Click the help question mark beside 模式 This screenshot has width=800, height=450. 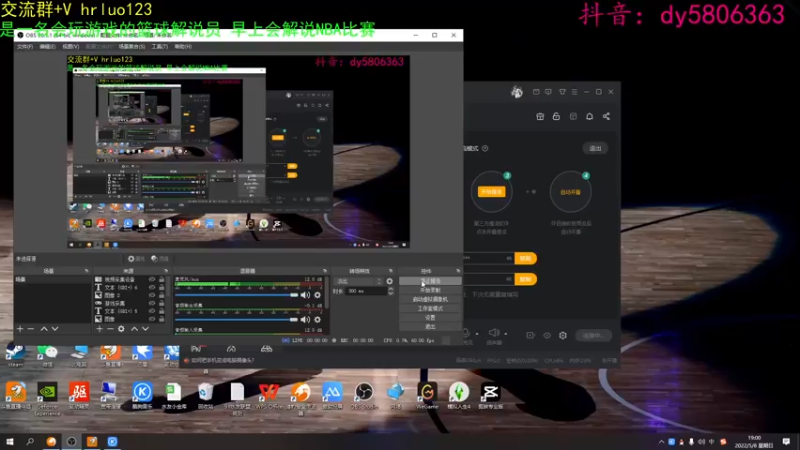pos(485,148)
